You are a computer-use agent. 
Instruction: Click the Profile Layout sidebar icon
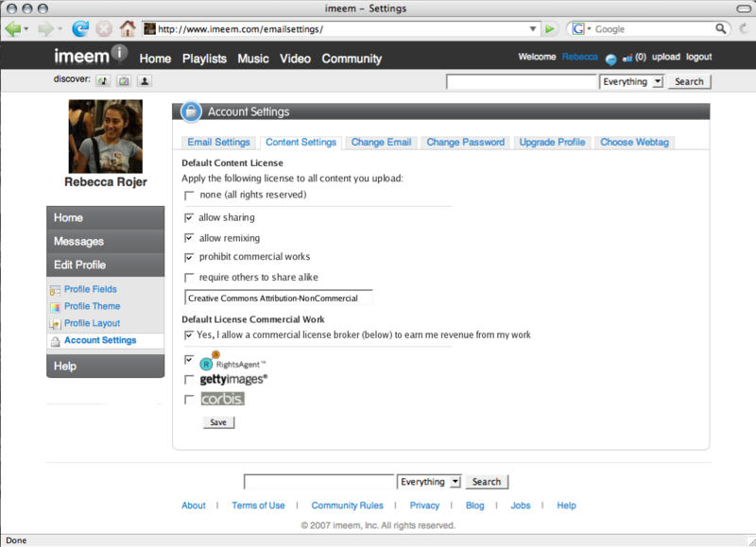[55, 324]
